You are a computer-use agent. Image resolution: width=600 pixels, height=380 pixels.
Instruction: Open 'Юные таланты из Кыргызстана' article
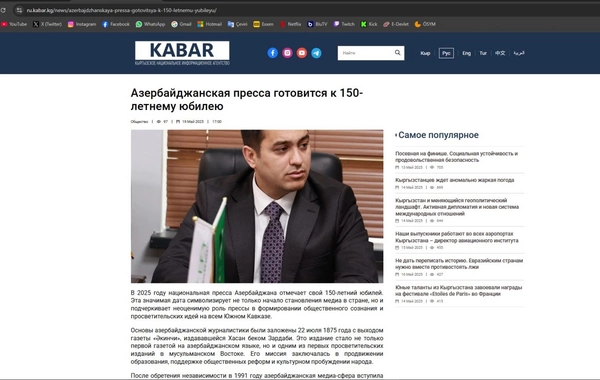point(458,291)
